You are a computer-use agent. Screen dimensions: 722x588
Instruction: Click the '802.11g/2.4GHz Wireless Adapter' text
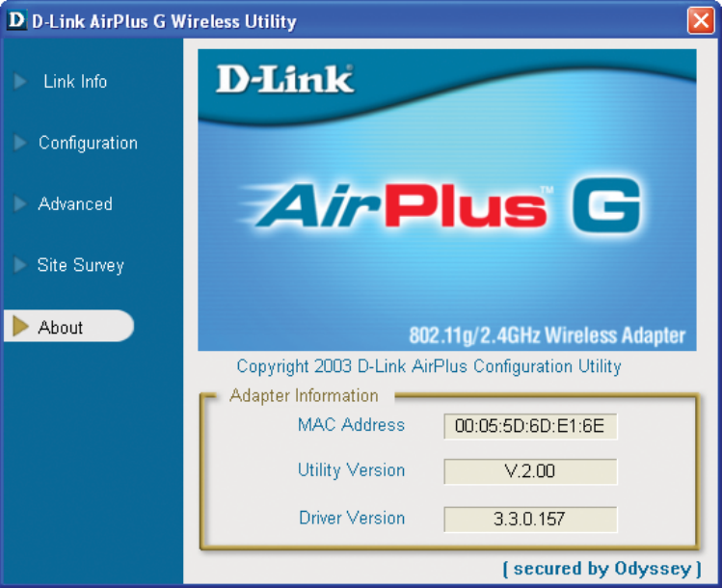pyautogui.click(x=548, y=335)
